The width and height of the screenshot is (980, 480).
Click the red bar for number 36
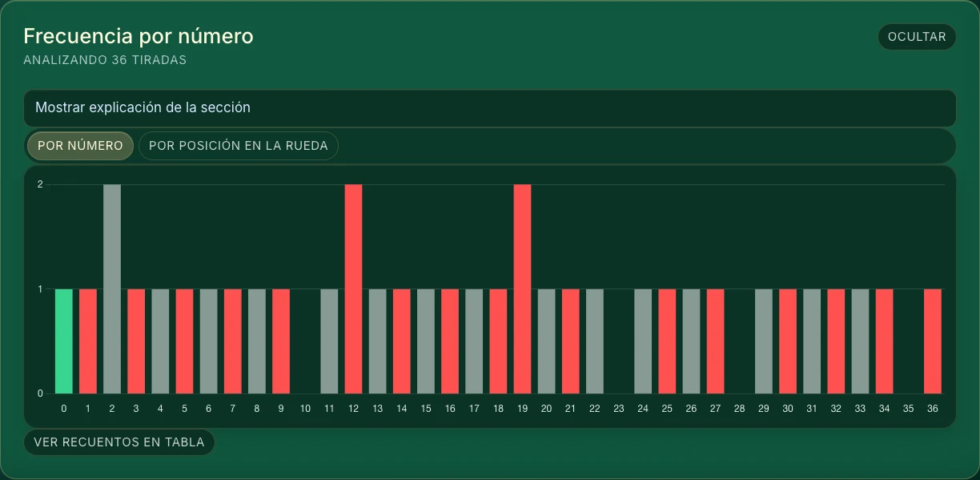(933, 341)
